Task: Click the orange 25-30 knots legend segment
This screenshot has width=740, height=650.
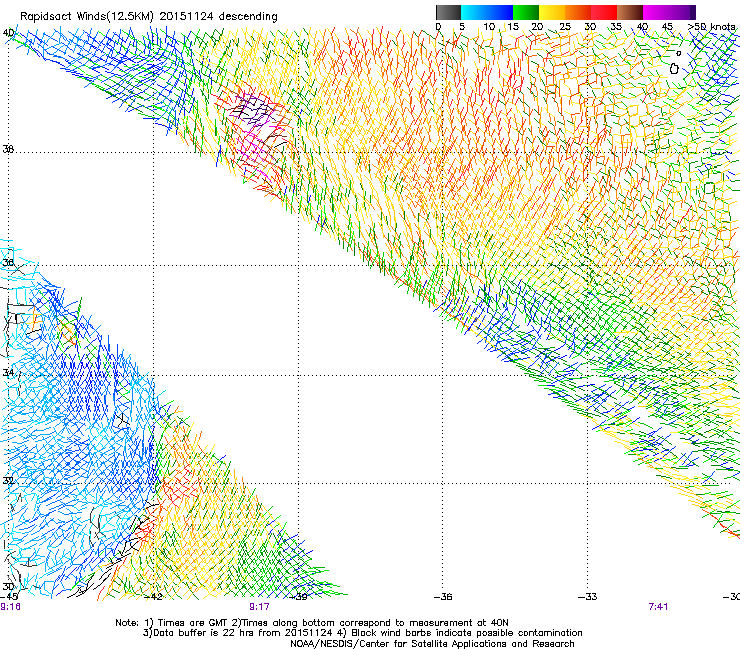Action: [x=578, y=12]
